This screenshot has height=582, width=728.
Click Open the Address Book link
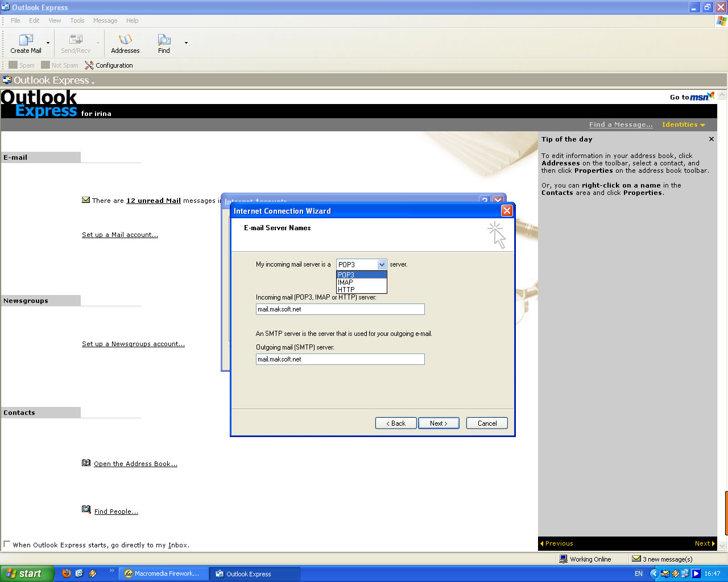(x=135, y=464)
